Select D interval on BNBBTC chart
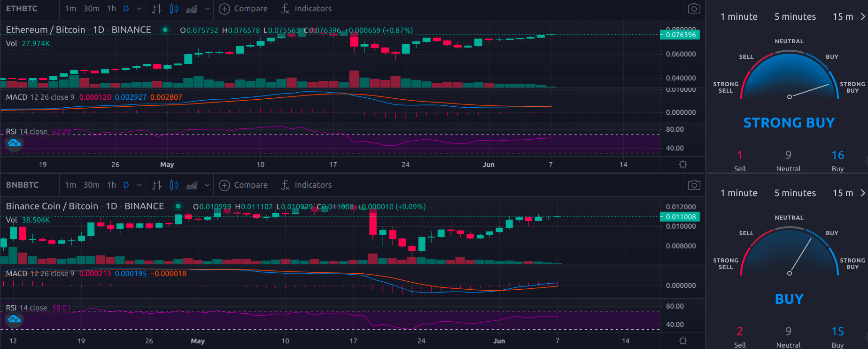868x349 pixels. (x=126, y=185)
